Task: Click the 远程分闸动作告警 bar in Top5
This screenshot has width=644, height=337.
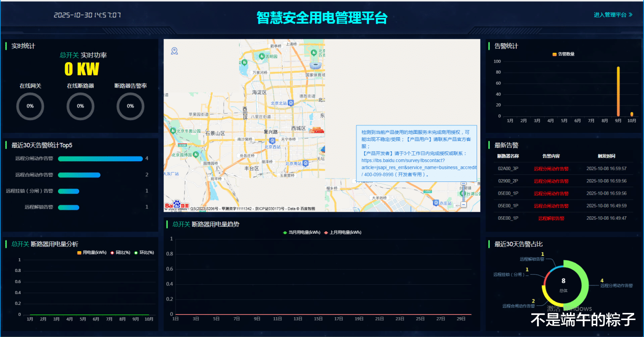Action: pyautogui.click(x=100, y=159)
